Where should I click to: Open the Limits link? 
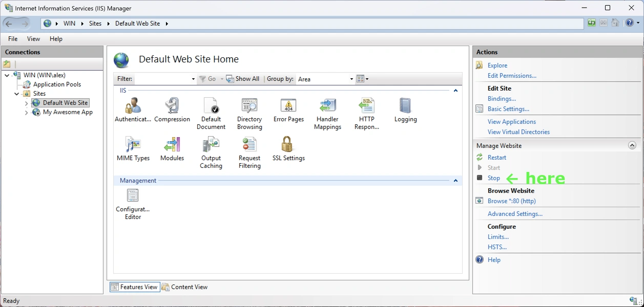[x=498, y=237]
